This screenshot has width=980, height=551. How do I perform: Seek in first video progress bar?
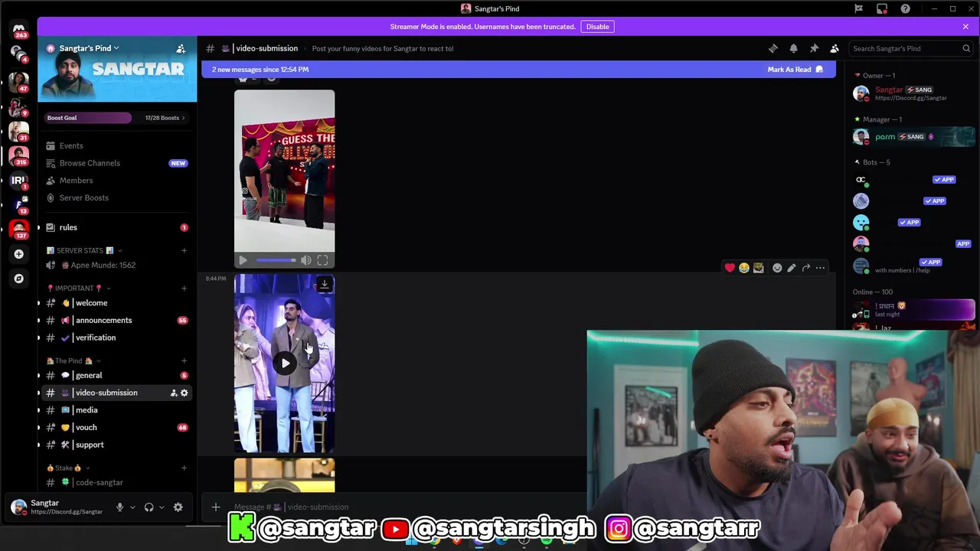pyautogui.click(x=276, y=260)
